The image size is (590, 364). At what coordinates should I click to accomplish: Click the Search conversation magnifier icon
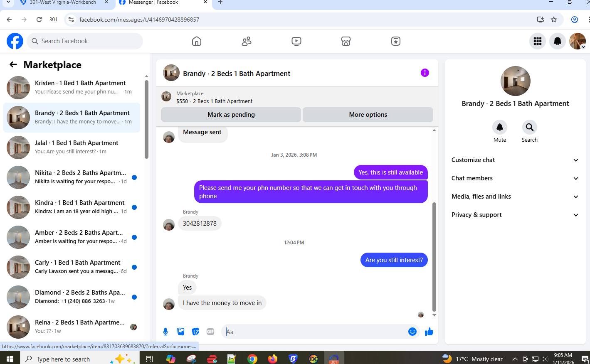(530, 127)
